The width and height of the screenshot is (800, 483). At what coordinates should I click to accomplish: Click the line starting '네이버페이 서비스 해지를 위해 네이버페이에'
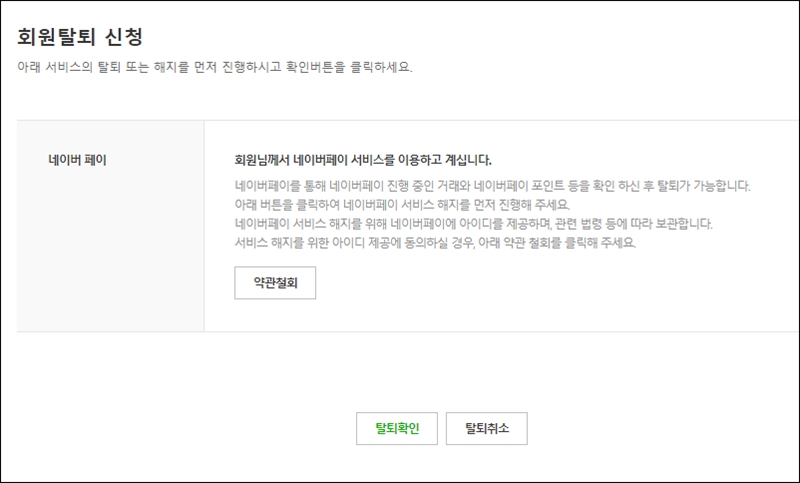(473, 224)
